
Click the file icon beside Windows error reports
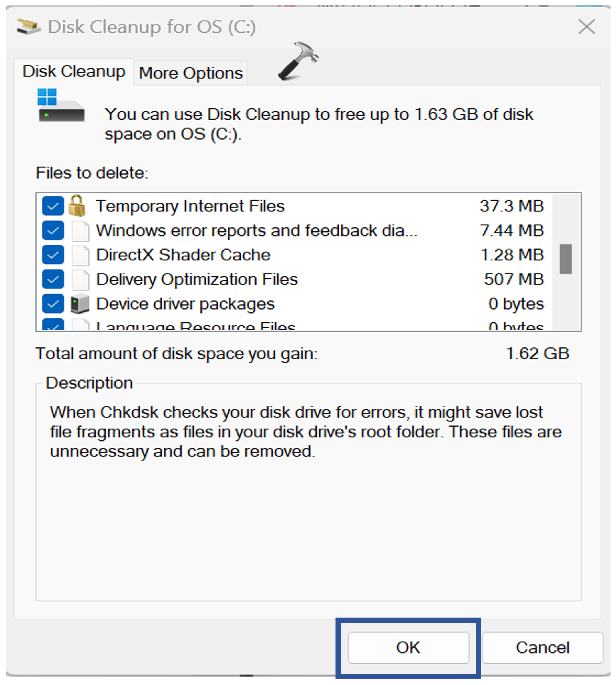pos(80,231)
